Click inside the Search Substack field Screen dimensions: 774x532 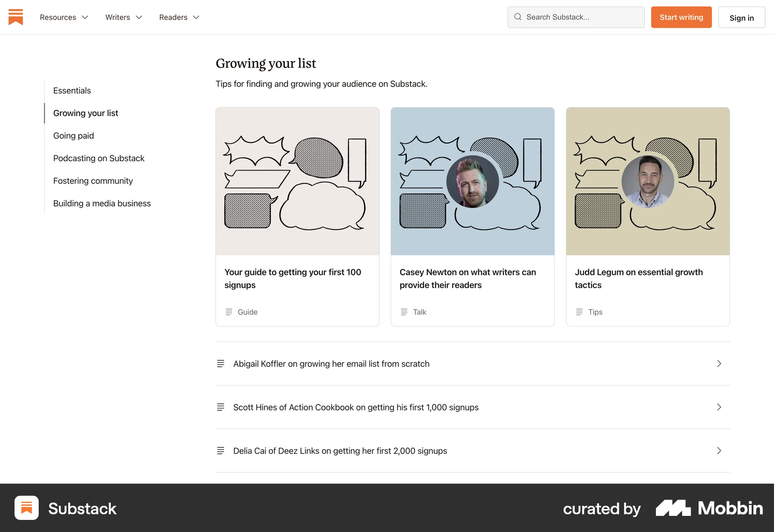(576, 17)
